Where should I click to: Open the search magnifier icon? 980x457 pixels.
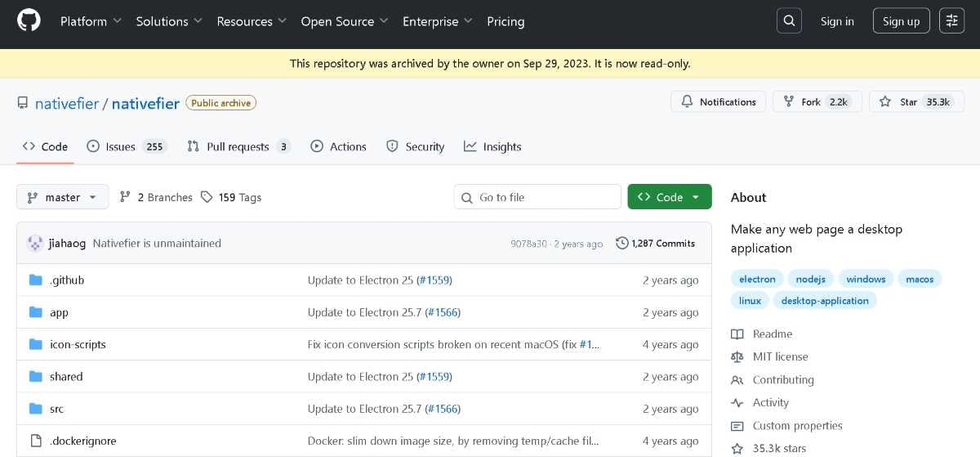789,21
